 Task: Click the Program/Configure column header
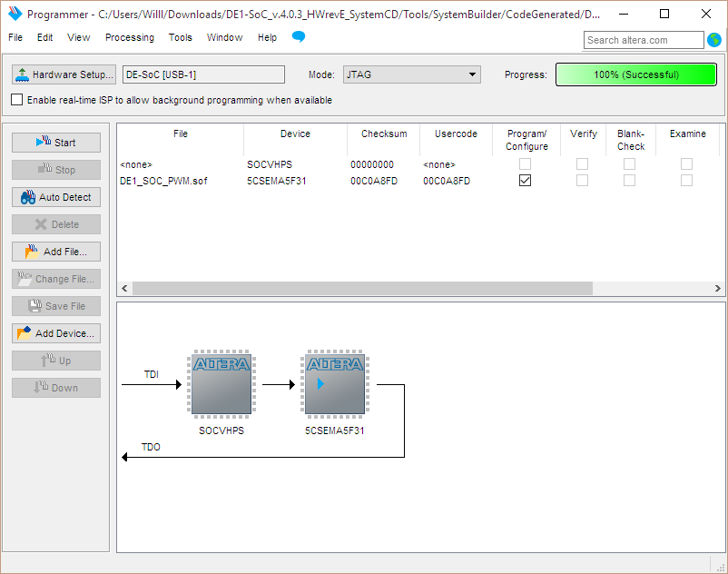tap(526, 139)
